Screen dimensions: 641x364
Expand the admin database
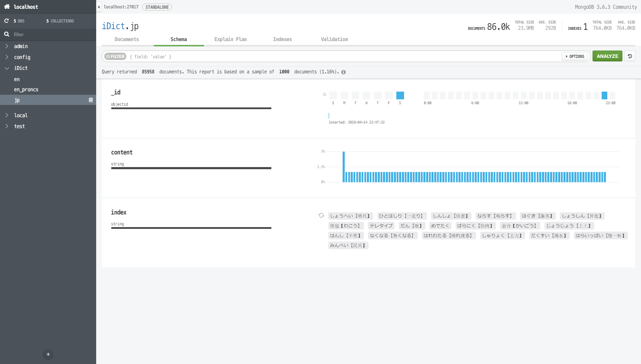tap(7, 46)
